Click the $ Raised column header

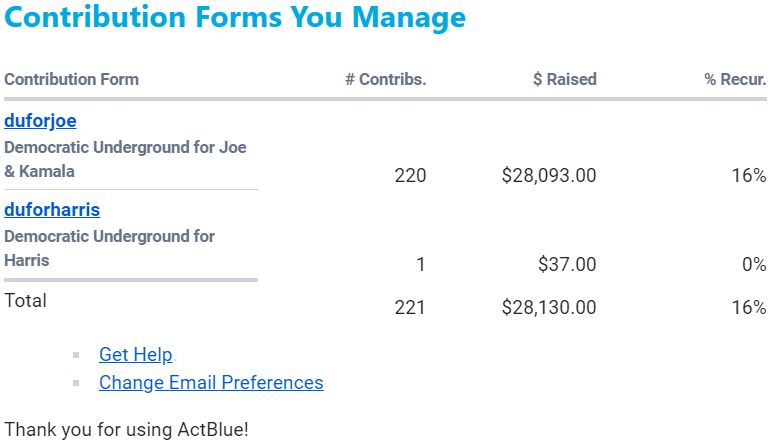564,79
